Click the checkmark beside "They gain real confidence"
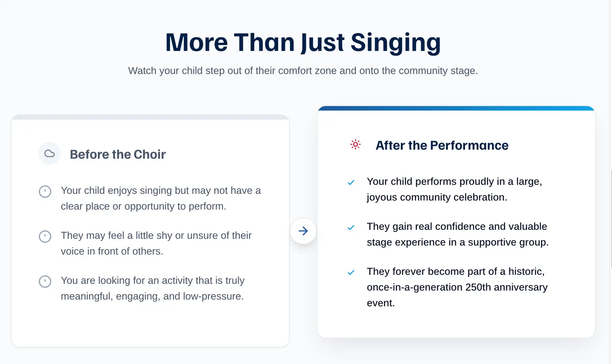 [x=351, y=227]
